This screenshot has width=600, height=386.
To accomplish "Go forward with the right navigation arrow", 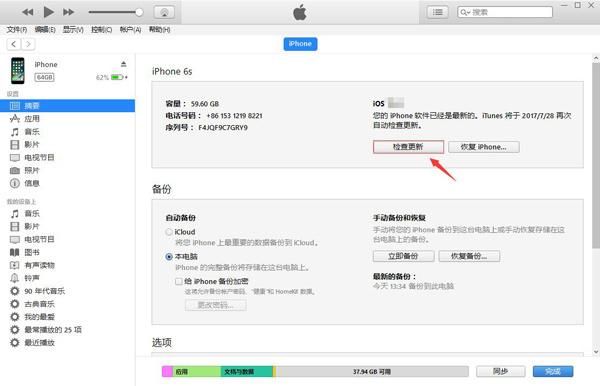I will 28,44.
